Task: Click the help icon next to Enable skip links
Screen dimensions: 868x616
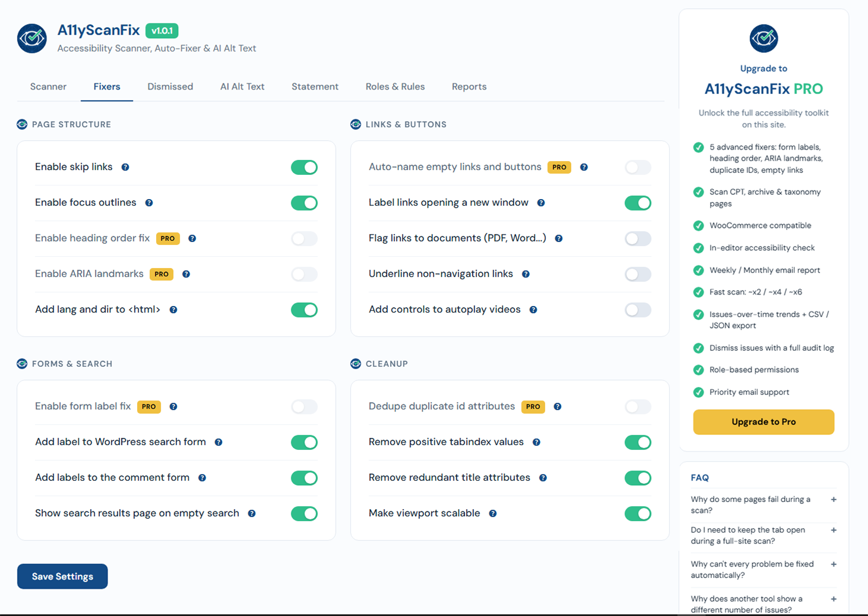Action: pyautogui.click(x=125, y=167)
